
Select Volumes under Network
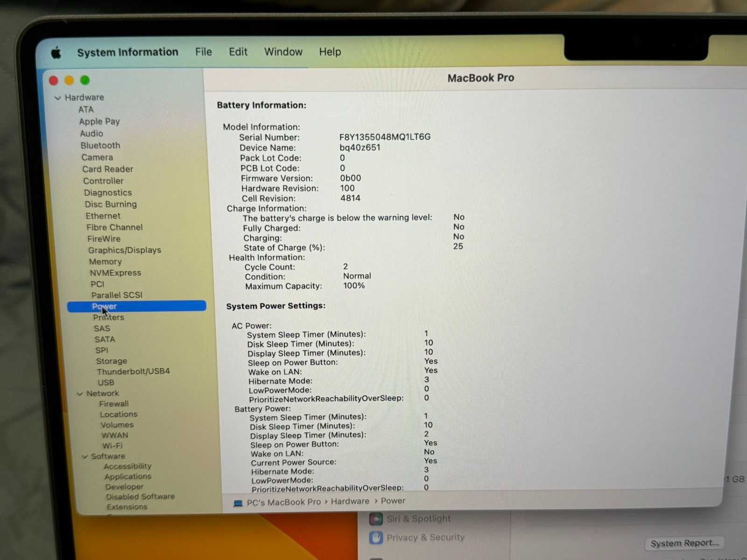117,425
